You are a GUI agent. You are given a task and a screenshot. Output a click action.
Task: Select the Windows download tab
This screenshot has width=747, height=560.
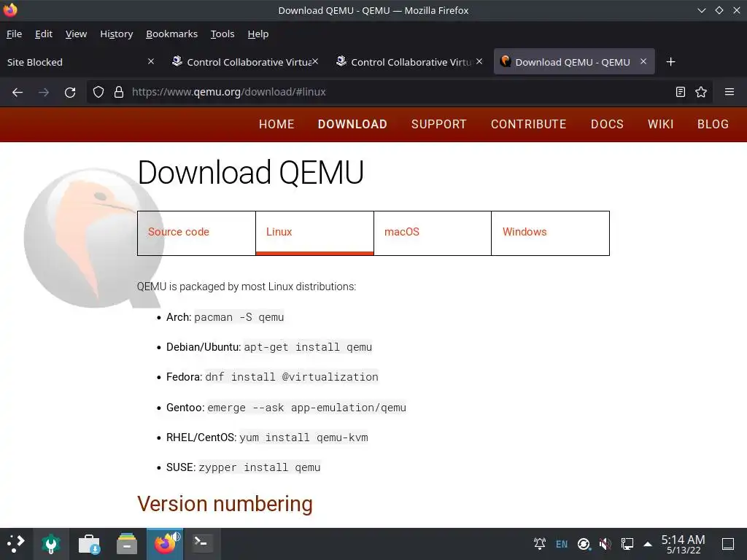550,233
